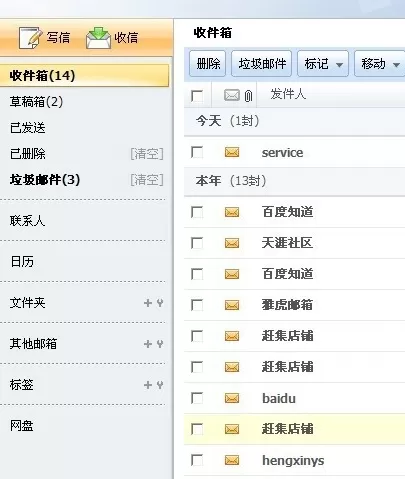
Task: Click the envelope icon beside 雅虎邮箱
Action: coord(232,305)
